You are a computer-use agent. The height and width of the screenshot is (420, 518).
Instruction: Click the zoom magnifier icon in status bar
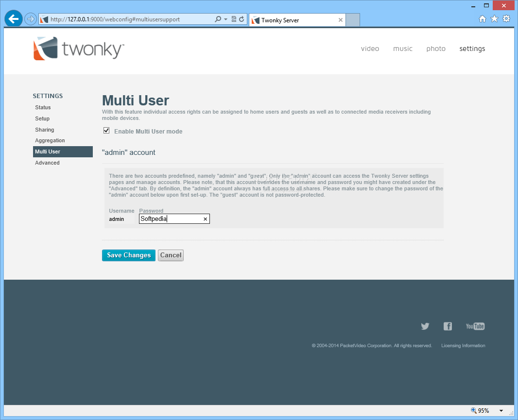474,410
